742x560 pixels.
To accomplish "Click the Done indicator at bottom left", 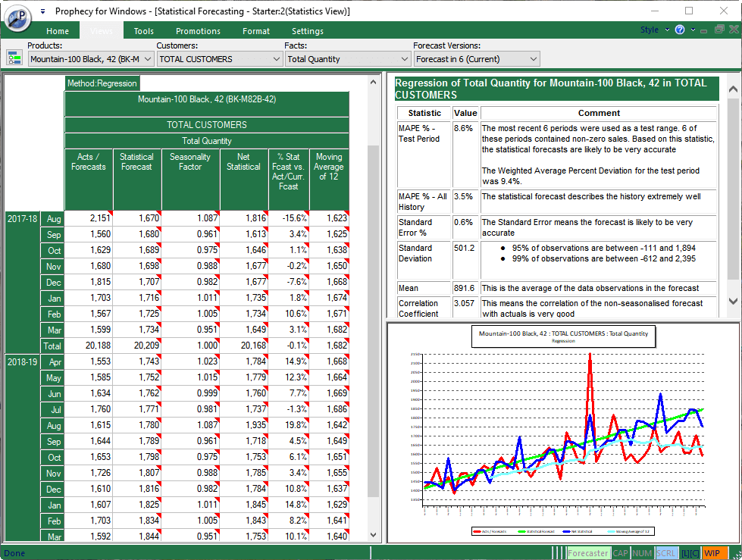I will [x=14, y=553].
